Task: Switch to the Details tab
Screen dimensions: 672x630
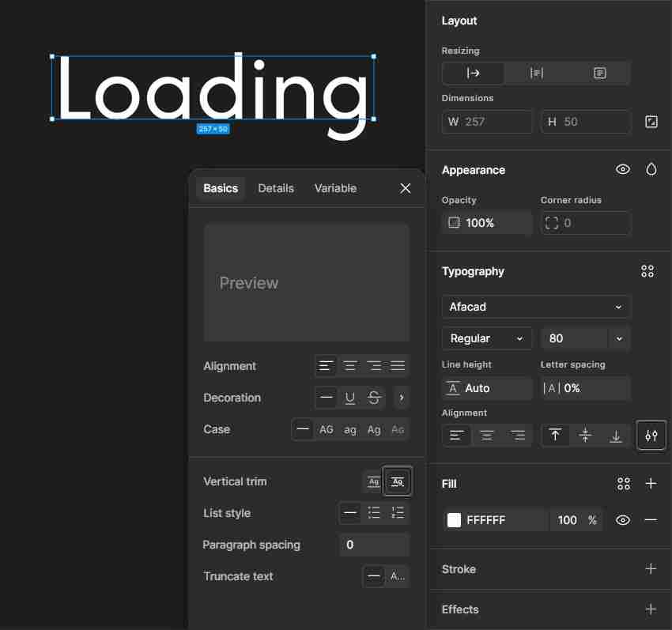Action: (x=276, y=189)
